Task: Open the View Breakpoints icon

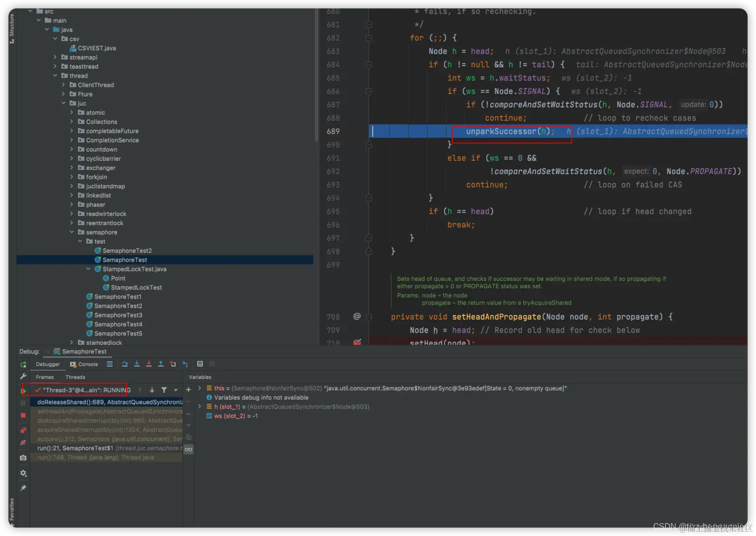Action: click(23, 430)
